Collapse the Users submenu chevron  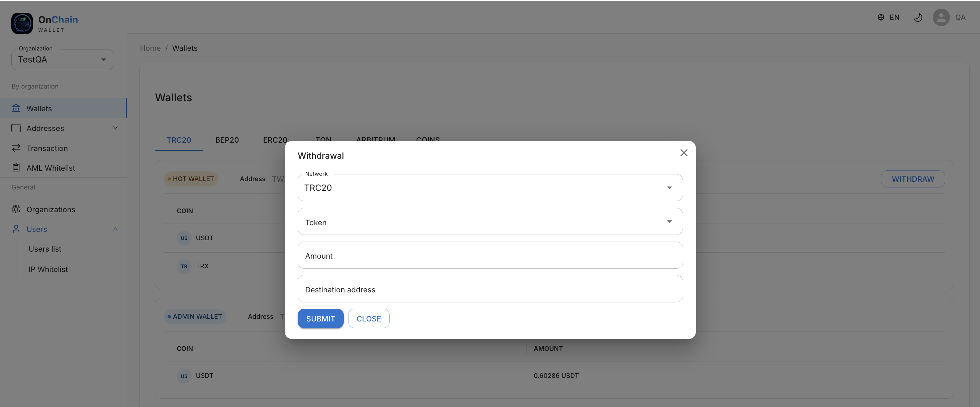[x=115, y=229]
